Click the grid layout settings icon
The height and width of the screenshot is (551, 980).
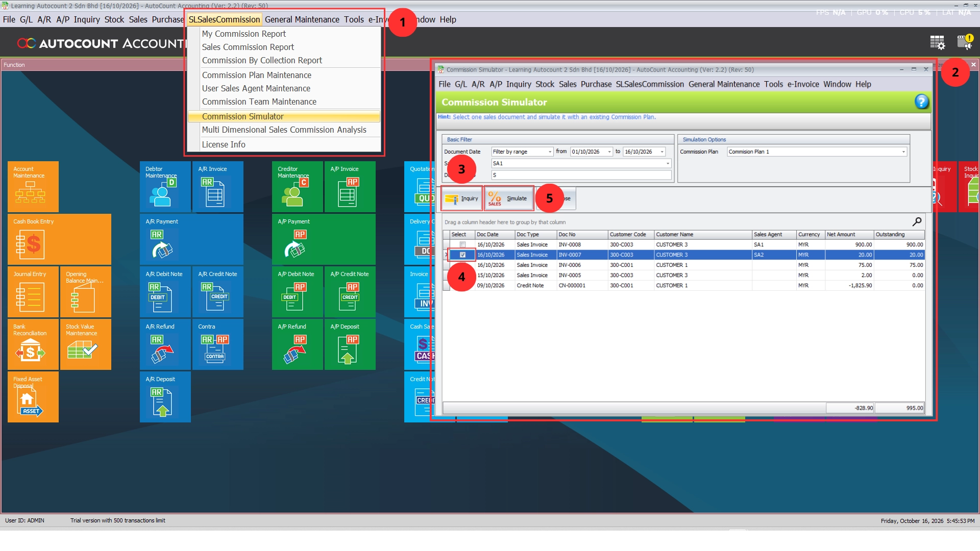click(x=937, y=42)
